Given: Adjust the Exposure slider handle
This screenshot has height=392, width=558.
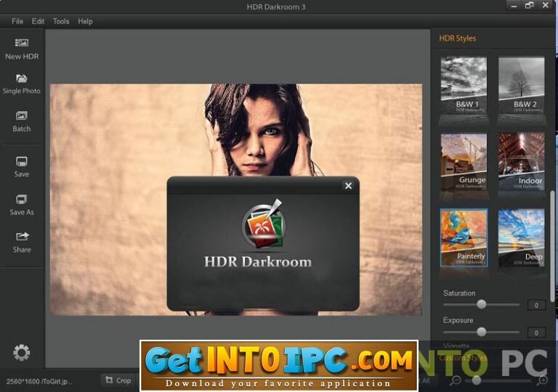Looking at the screenshot, I should click(482, 332).
